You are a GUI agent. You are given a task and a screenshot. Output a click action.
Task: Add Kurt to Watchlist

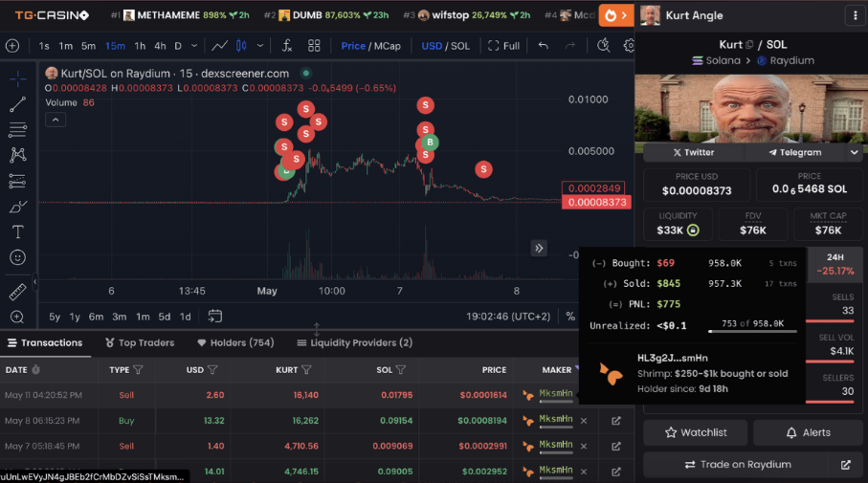click(696, 432)
